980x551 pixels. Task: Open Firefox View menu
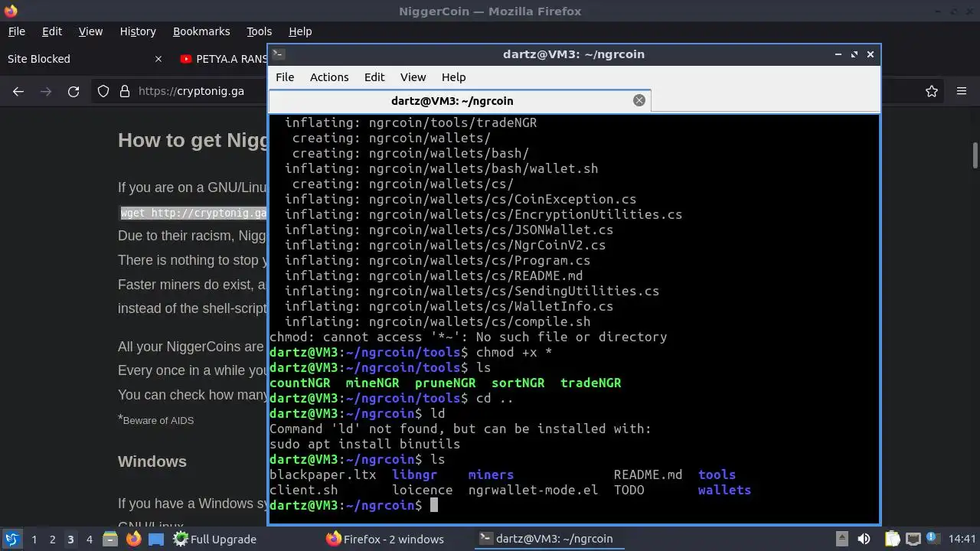(90, 31)
